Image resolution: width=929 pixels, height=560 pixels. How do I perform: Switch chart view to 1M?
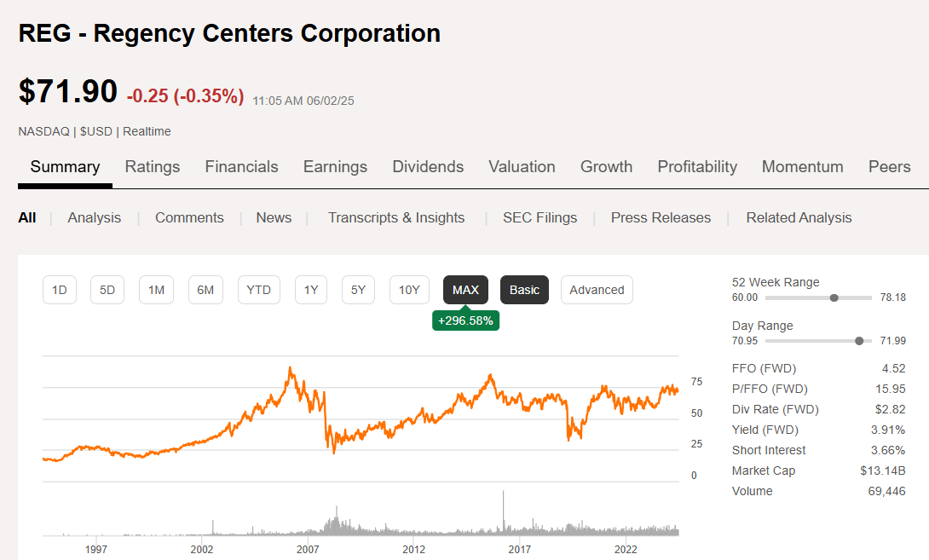click(x=156, y=290)
